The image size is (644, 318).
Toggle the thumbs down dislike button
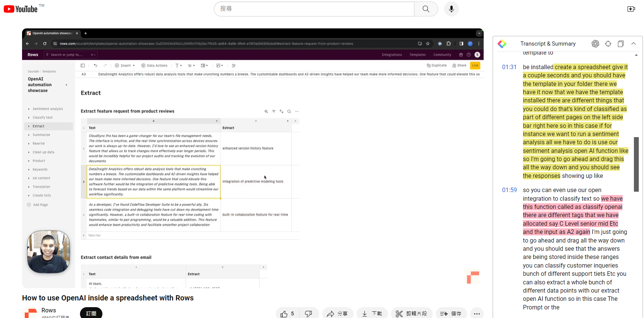pos(309,314)
